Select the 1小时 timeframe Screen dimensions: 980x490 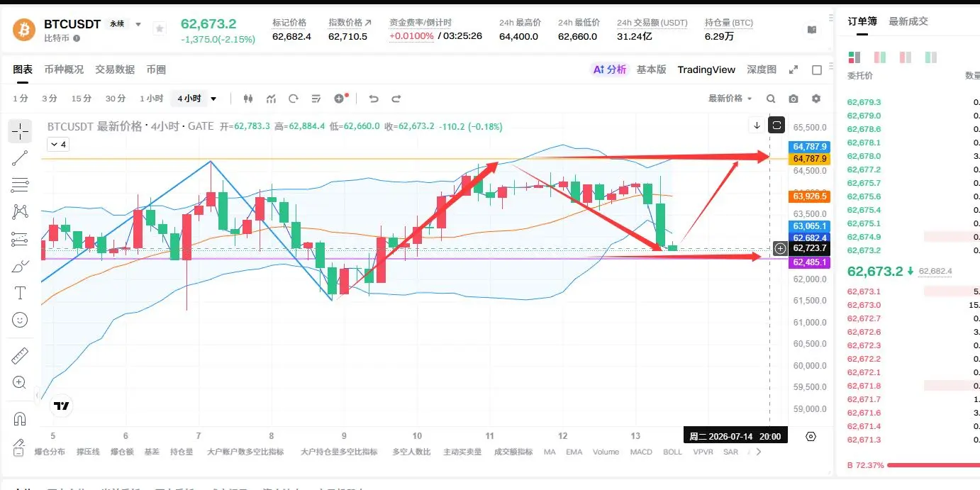point(151,99)
